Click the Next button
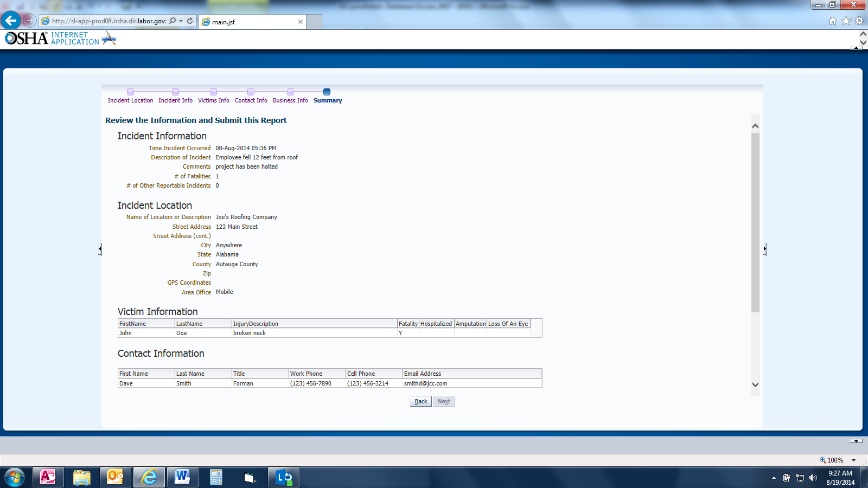 (x=444, y=401)
